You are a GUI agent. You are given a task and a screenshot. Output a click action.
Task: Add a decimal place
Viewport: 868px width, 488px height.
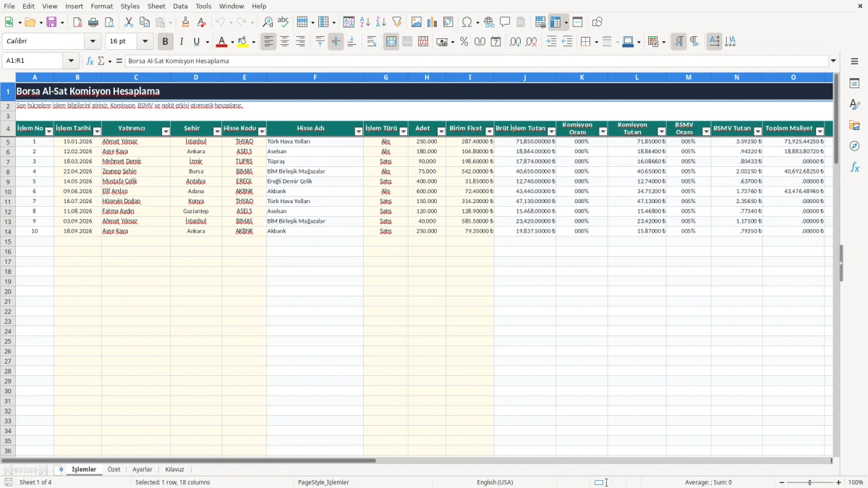point(515,42)
